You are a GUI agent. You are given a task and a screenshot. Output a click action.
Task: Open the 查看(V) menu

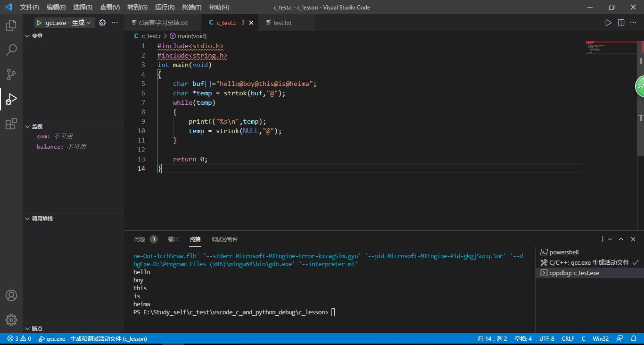[x=110, y=7]
